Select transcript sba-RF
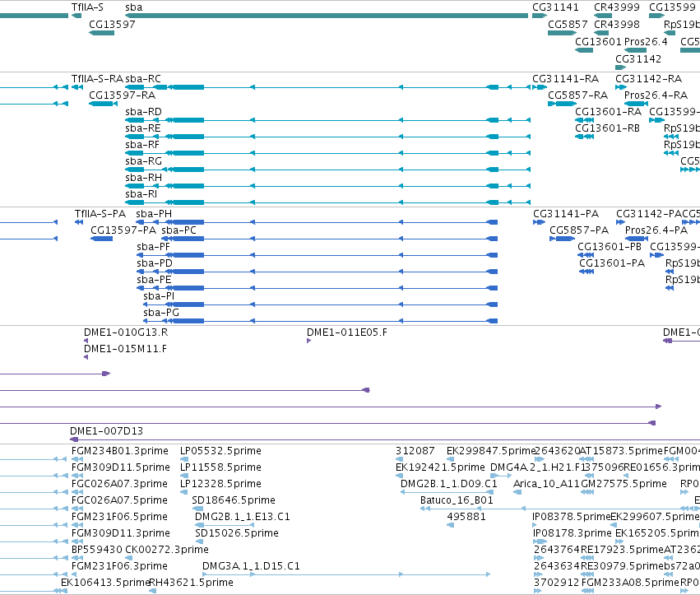Image resolution: width=700 pixels, height=595 pixels. pyautogui.click(x=327, y=153)
